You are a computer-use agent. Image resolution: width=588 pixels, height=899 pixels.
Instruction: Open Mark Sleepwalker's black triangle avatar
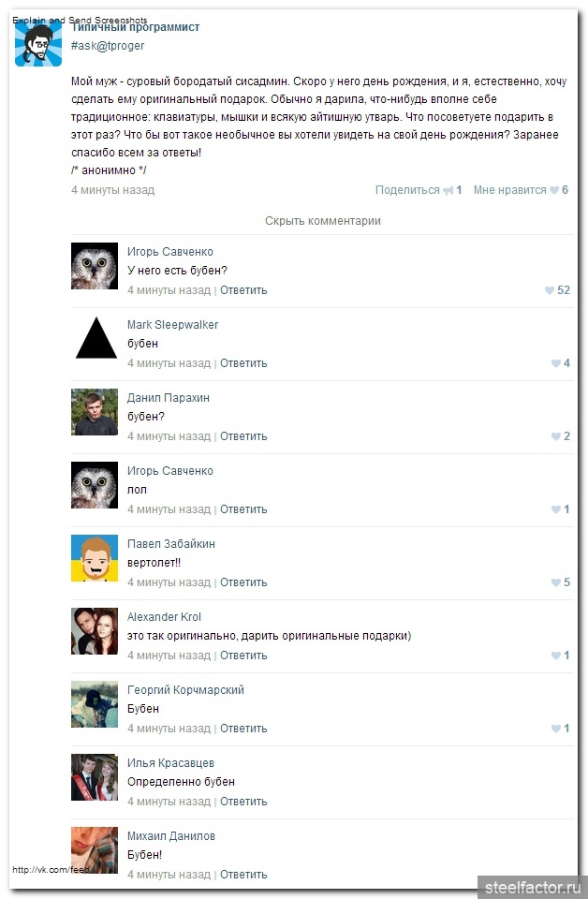(95, 339)
